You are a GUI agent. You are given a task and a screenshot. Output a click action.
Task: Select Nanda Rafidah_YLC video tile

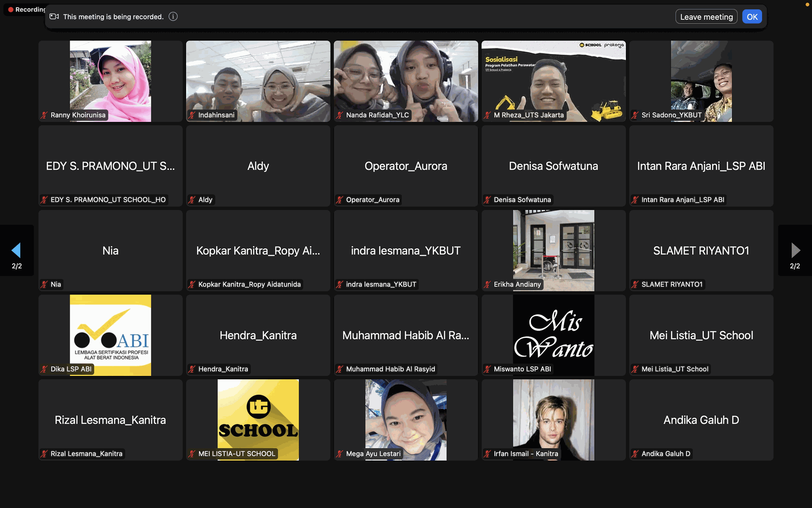click(x=406, y=80)
